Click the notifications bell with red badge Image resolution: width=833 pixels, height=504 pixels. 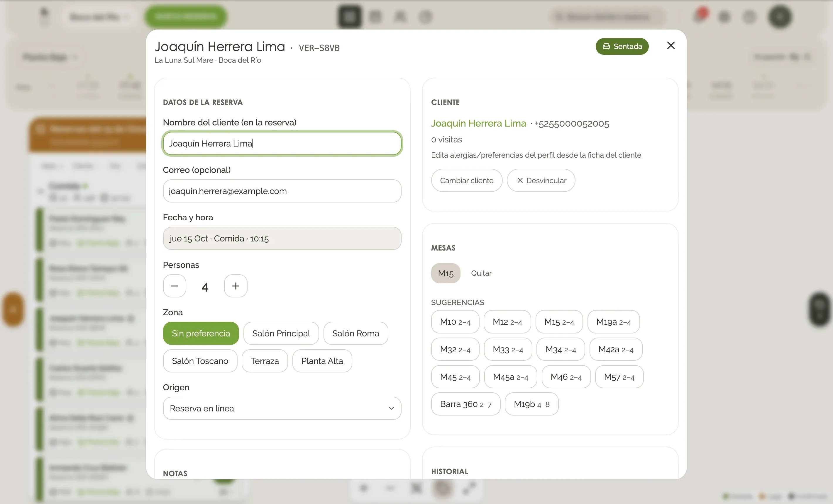[699, 15]
